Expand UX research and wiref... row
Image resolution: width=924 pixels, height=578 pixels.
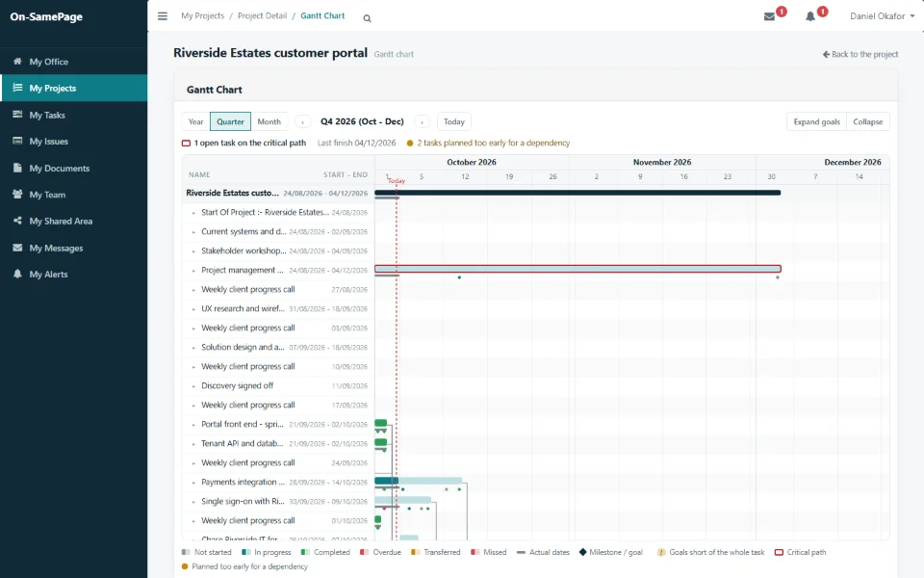pos(193,309)
